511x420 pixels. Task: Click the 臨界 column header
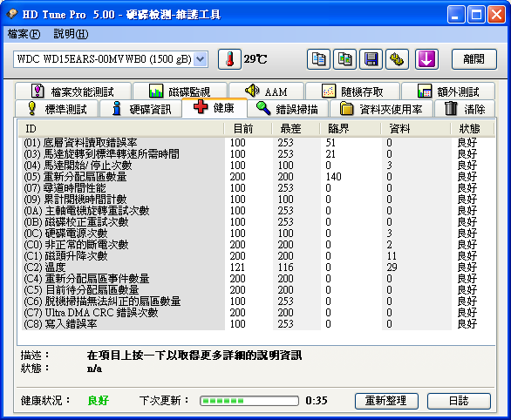pos(351,129)
